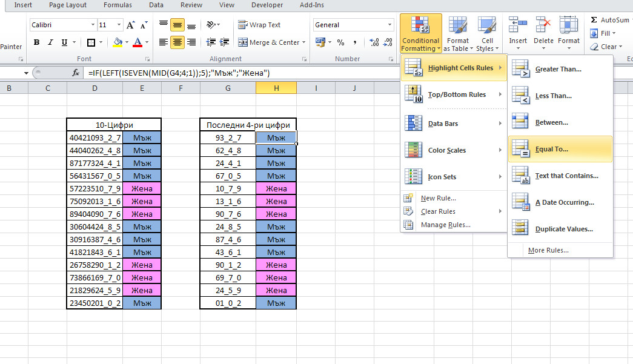633x364 pixels.
Task: Toggle Bold formatting
Action: [37, 42]
